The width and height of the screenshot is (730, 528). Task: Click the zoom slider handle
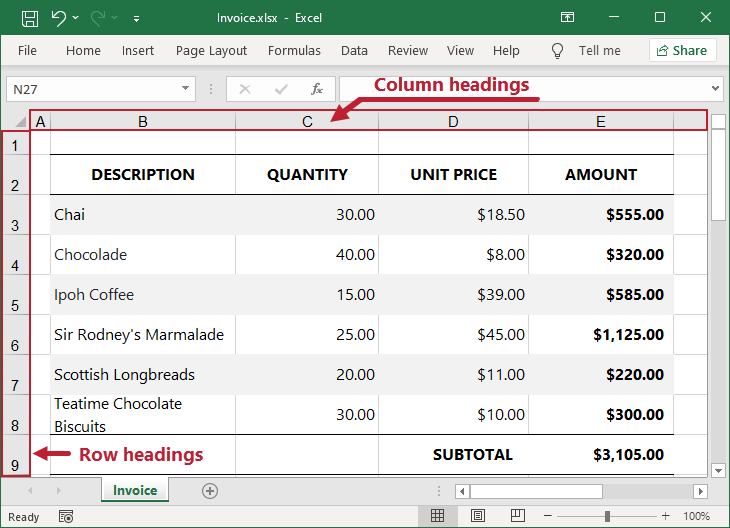pyautogui.click(x=607, y=516)
